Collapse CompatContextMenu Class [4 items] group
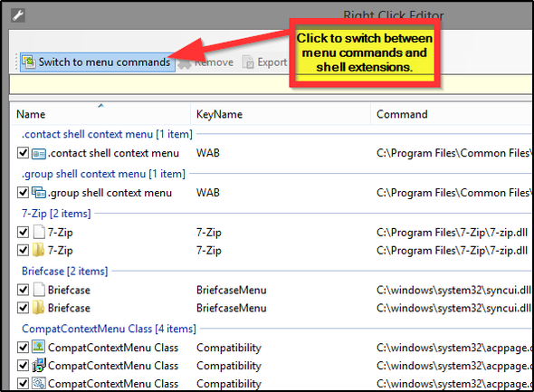The width and height of the screenshot is (534, 392). [109, 329]
